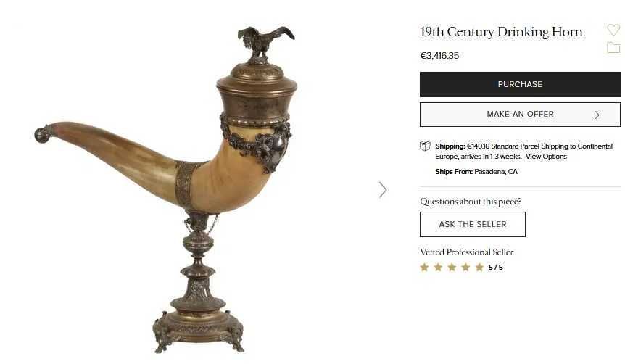Click the Ships From Pasadena, CA text
The width and height of the screenshot is (625, 364).
pos(476,172)
